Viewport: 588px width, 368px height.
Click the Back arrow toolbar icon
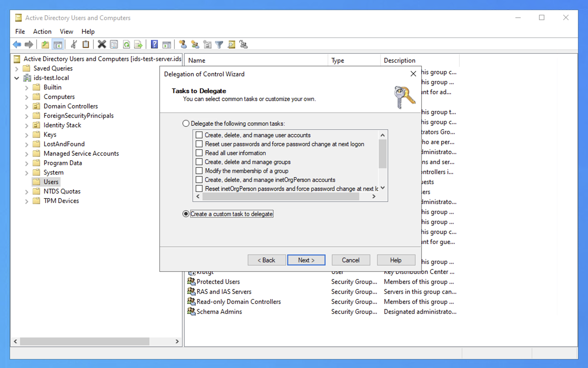point(17,44)
